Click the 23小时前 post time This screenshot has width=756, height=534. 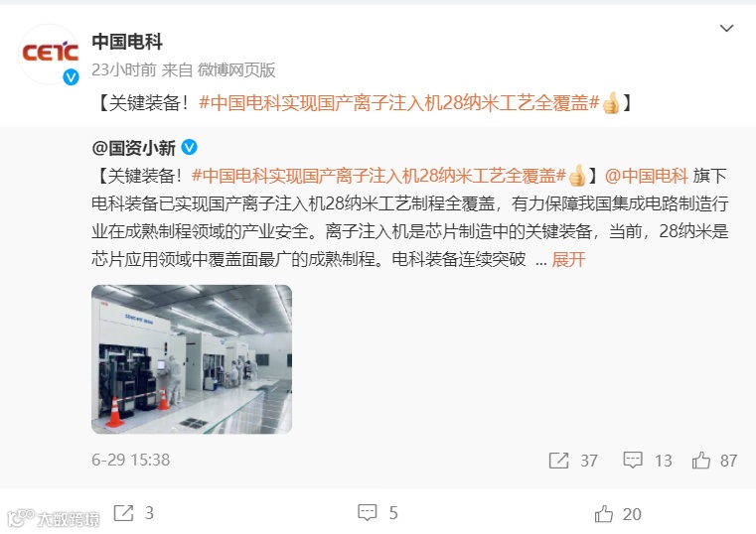pos(124,70)
